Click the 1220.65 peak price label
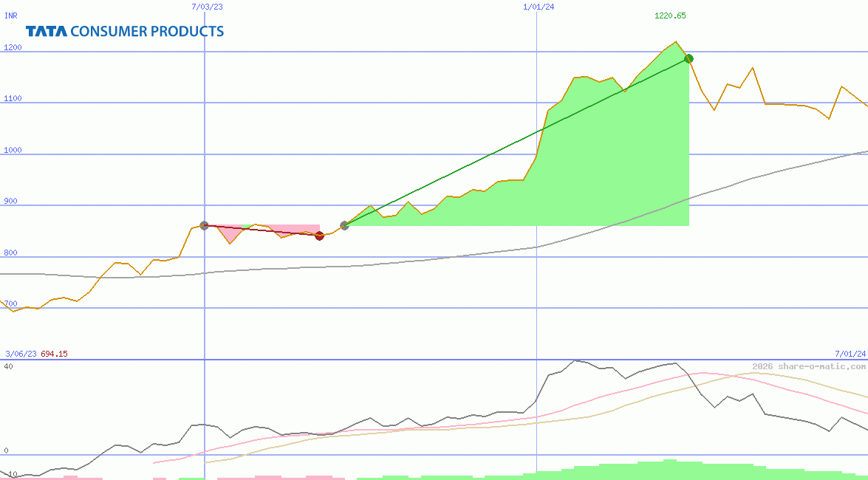 pyautogui.click(x=669, y=15)
